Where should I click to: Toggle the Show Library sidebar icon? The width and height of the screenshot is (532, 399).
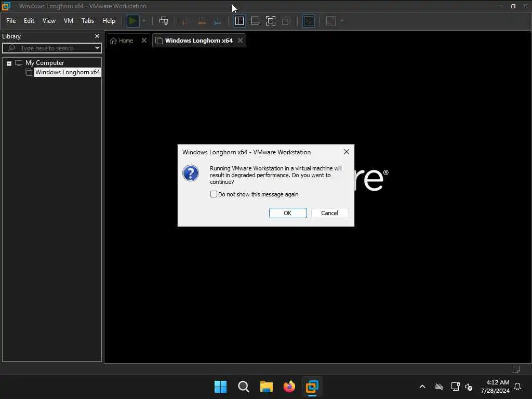[240, 21]
